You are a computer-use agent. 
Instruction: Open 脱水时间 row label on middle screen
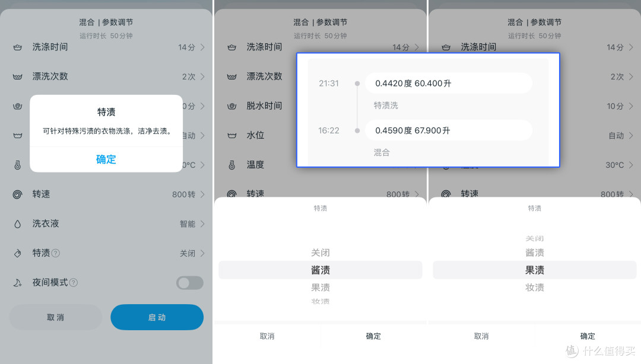click(x=265, y=106)
